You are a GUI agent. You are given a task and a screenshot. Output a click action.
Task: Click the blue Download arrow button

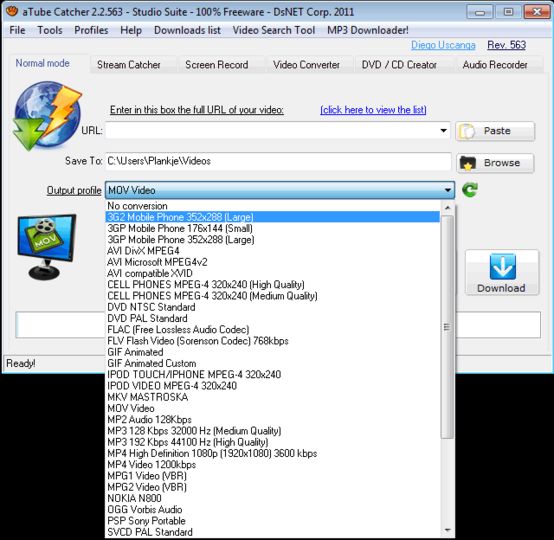pos(502,272)
